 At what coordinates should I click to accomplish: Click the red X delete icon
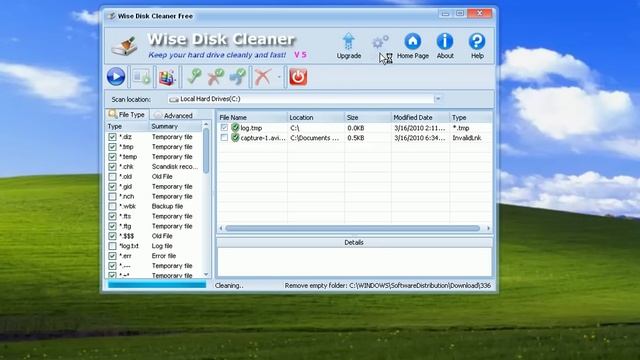(262, 76)
